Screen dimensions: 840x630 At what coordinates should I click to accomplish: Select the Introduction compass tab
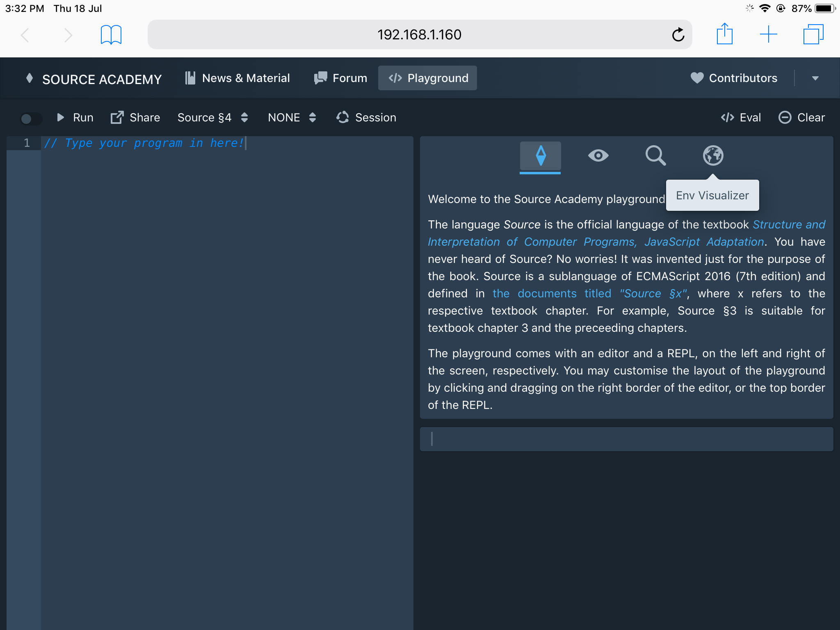point(540,156)
